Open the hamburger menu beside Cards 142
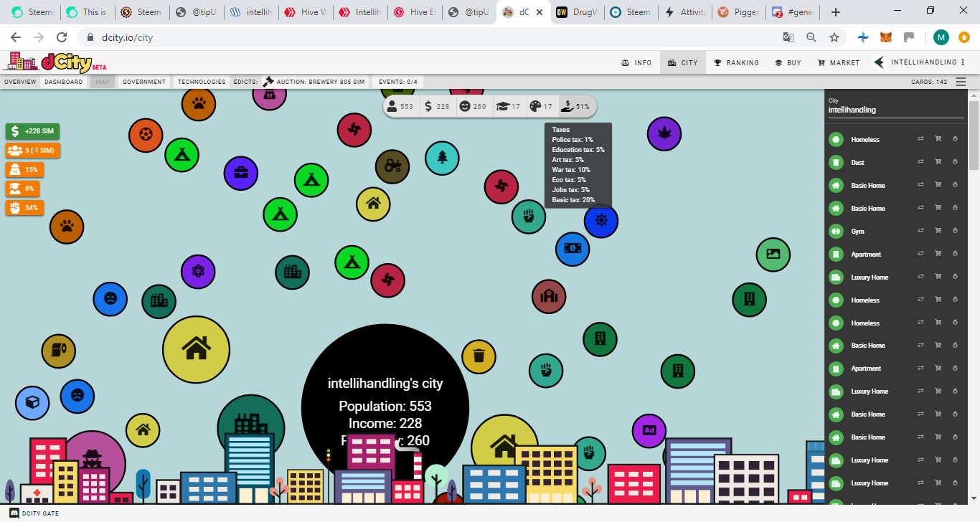 961,82
